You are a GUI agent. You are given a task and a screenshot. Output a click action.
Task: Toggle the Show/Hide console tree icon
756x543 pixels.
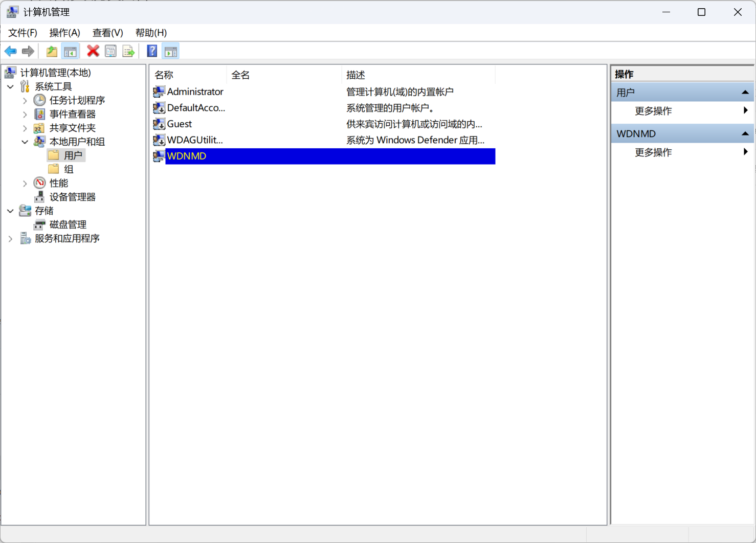click(70, 51)
